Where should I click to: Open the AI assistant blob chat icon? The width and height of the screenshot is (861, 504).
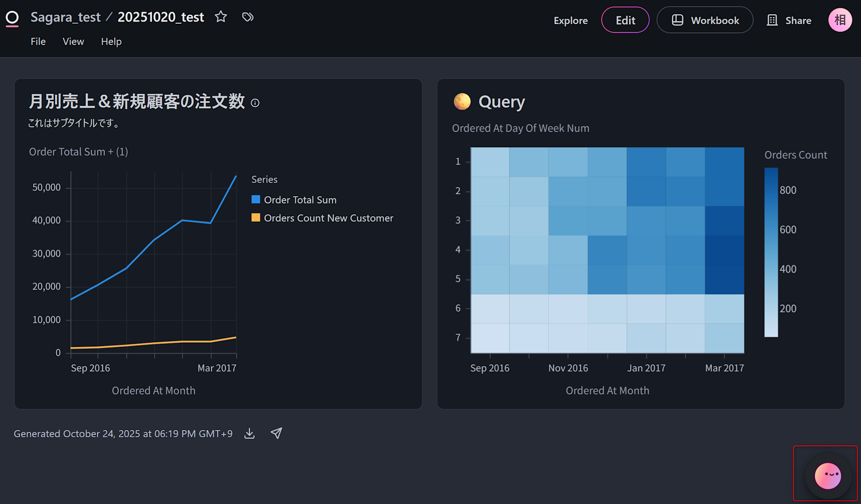click(x=827, y=476)
